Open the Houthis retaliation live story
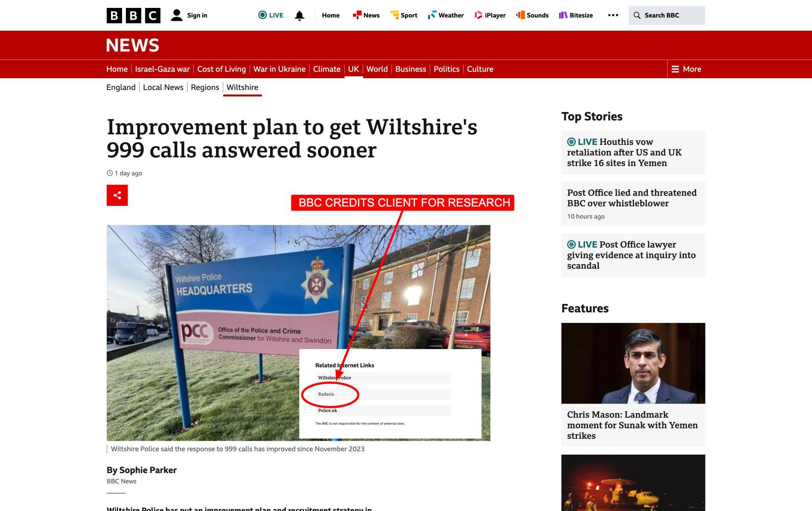 click(x=633, y=152)
